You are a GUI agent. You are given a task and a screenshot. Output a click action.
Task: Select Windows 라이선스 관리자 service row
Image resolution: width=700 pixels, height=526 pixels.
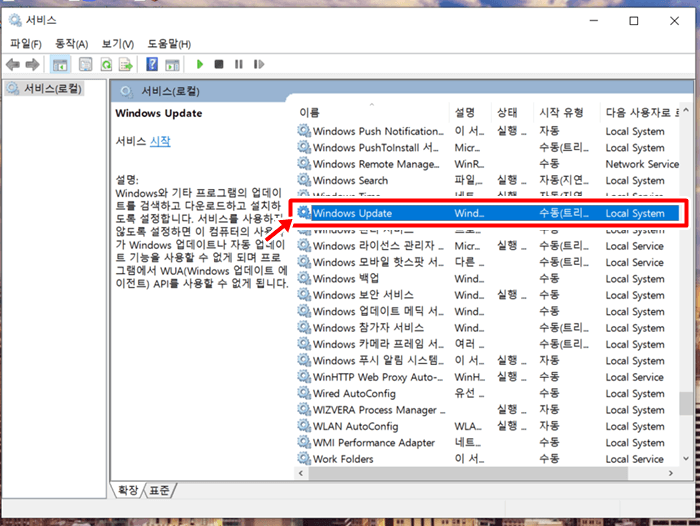[488, 246]
